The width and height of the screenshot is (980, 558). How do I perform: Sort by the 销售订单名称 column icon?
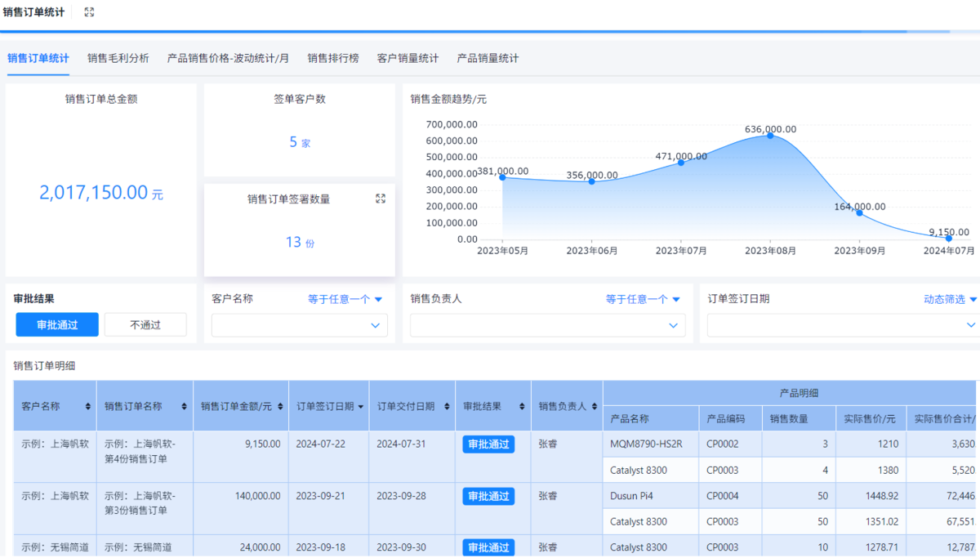185,406
